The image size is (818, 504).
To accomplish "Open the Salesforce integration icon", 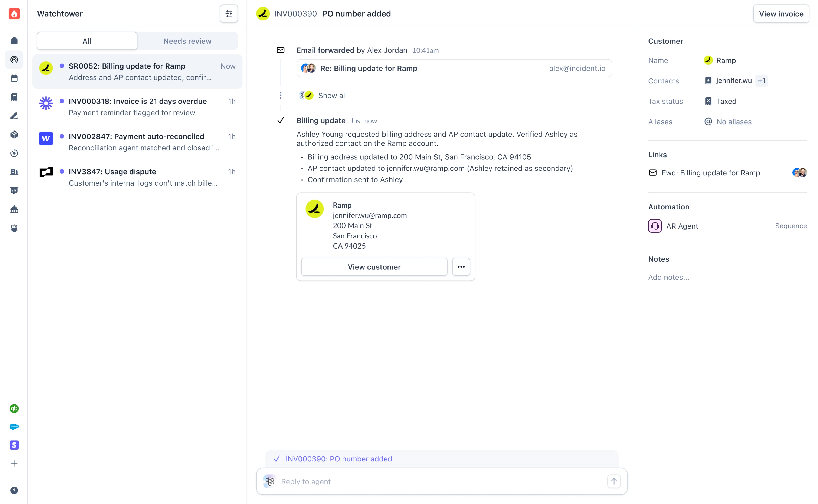I will [14, 427].
